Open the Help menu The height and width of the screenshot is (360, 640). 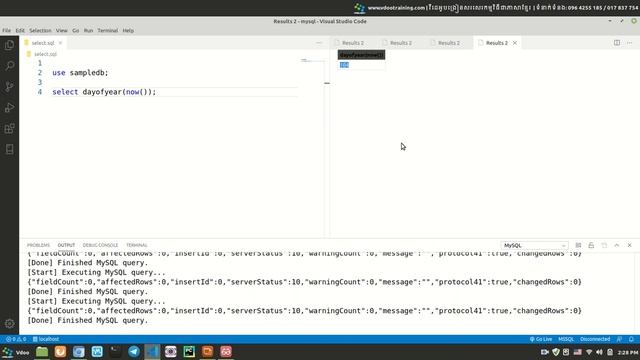coord(128,31)
